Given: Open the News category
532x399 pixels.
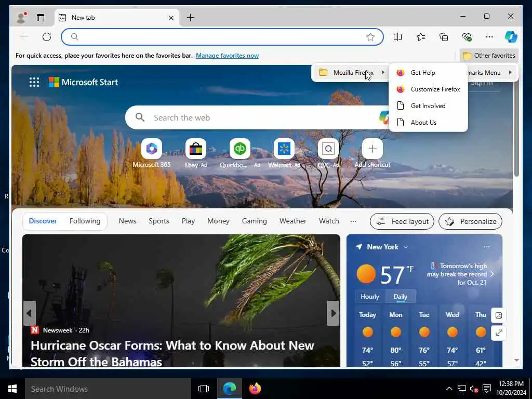Looking at the screenshot, I should tap(128, 221).
